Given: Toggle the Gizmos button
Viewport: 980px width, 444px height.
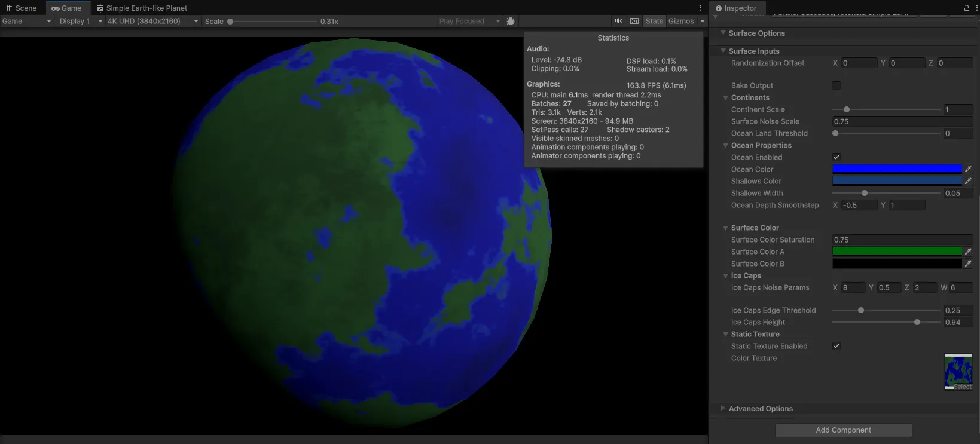Looking at the screenshot, I should click(x=681, y=21).
